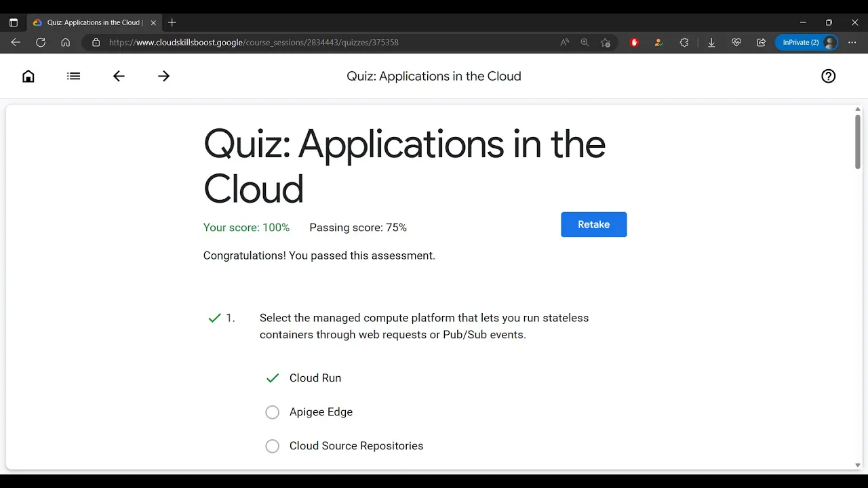
Task: Restore down the browser window
Action: [829, 22]
